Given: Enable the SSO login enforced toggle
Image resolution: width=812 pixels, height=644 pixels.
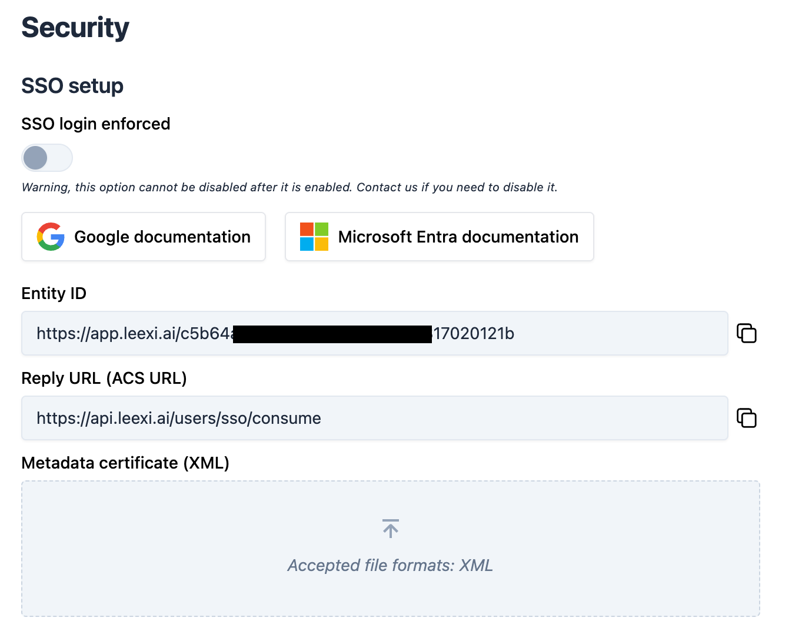Looking at the screenshot, I should point(47,158).
